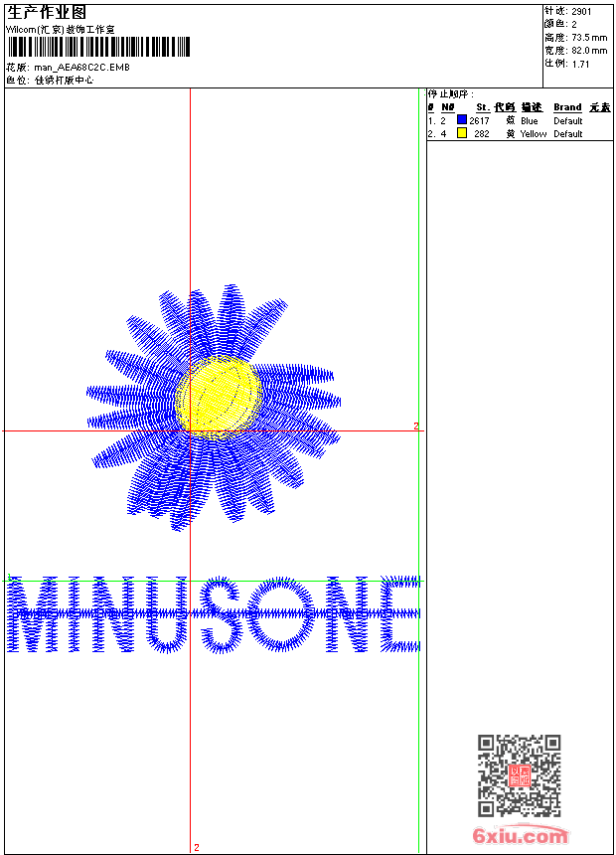This screenshot has height=855, width=616.
Task: Click the St. column header
Action: coord(483,107)
